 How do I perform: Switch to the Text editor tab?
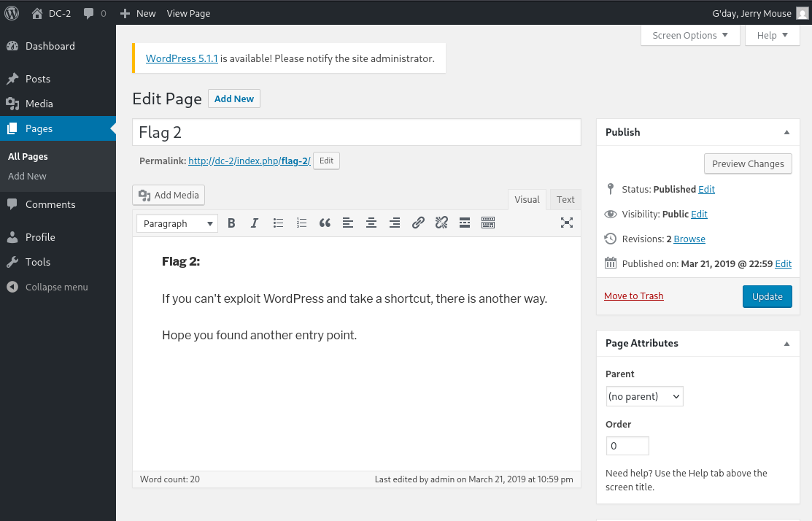coord(565,199)
